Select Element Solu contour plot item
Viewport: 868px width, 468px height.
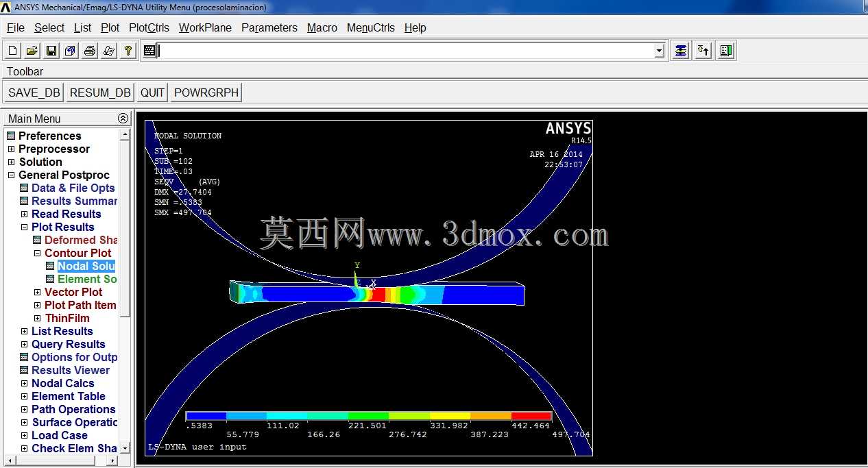[x=87, y=279]
